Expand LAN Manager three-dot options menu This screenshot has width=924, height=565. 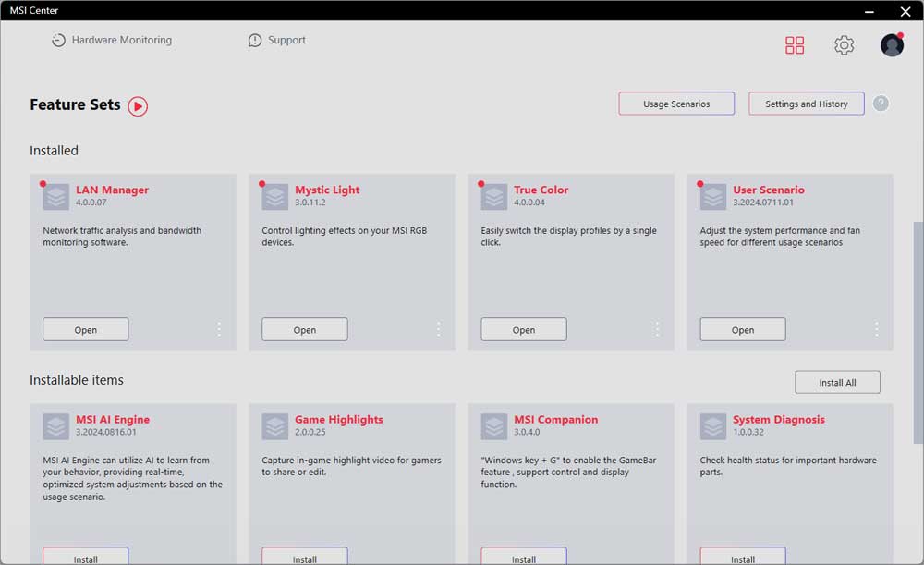pos(219,329)
